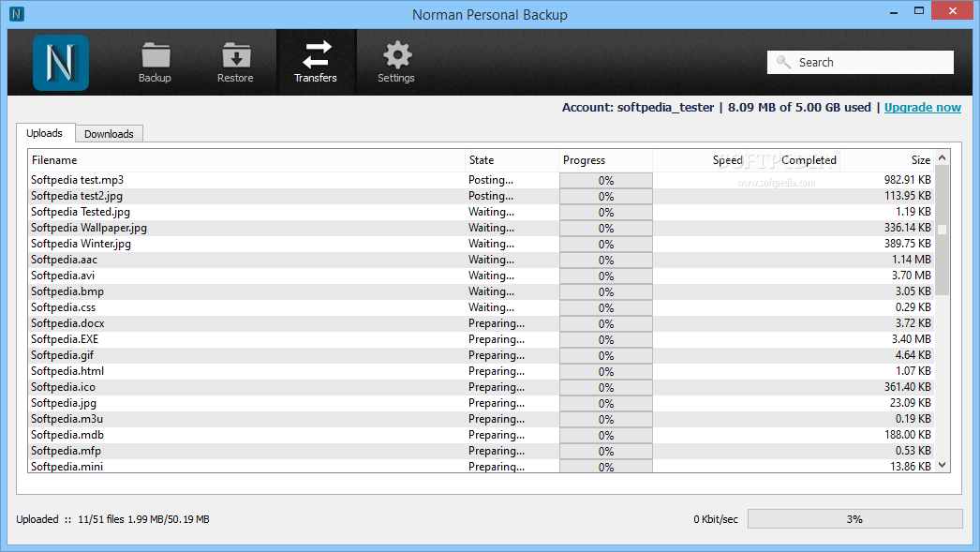Sort by the Speed column header

click(699, 160)
